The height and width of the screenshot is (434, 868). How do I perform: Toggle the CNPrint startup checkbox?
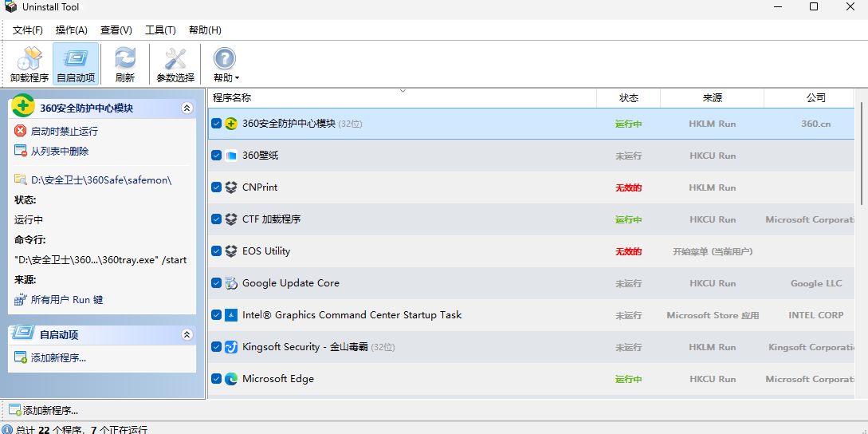[x=217, y=187]
